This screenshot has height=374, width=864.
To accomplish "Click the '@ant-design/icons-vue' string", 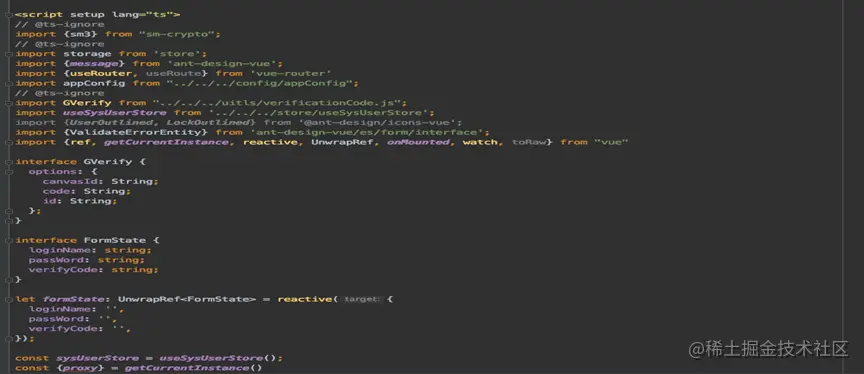I will tap(377, 122).
